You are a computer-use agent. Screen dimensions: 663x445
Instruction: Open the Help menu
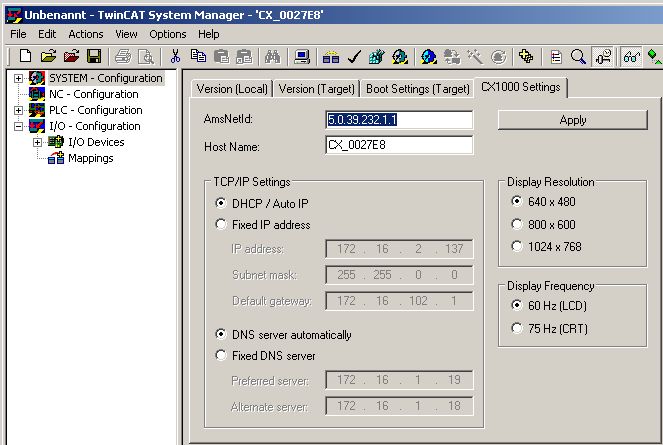208,34
